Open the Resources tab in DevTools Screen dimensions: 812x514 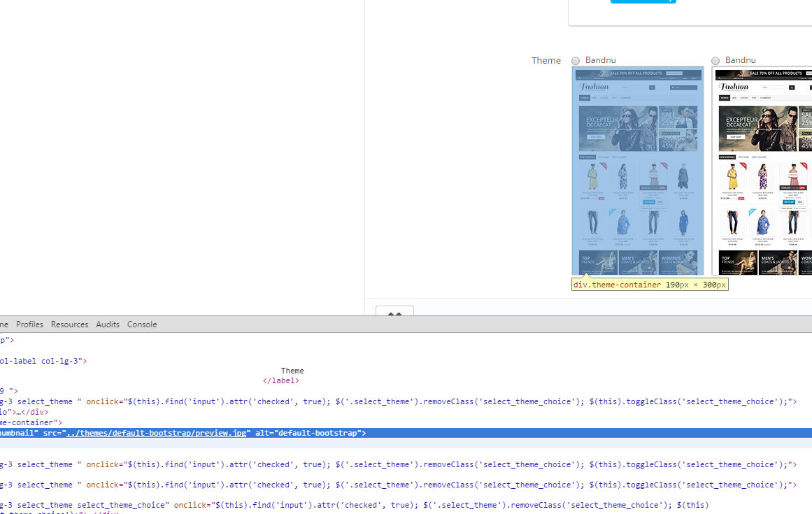click(x=69, y=324)
